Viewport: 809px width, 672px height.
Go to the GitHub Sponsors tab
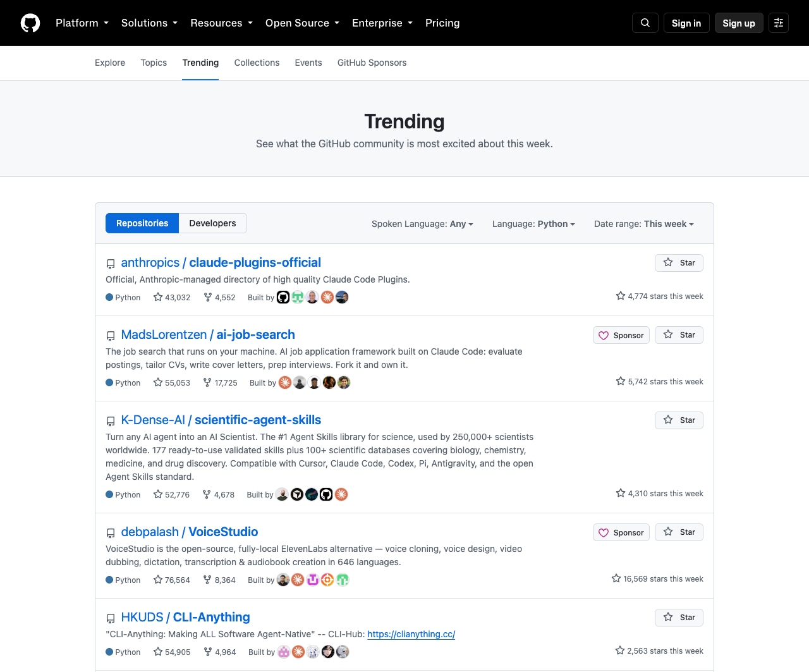(372, 63)
